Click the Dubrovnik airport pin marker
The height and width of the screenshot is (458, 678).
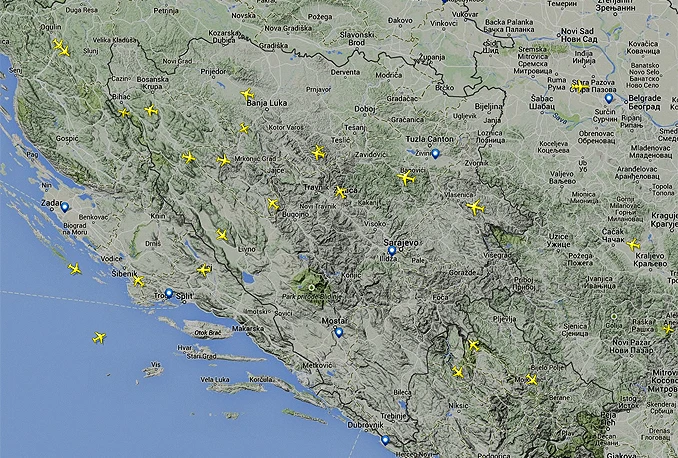tap(385, 440)
